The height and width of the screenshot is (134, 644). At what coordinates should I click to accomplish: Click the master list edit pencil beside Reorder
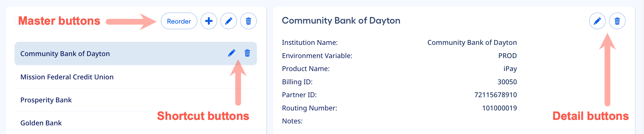[x=228, y=21]
